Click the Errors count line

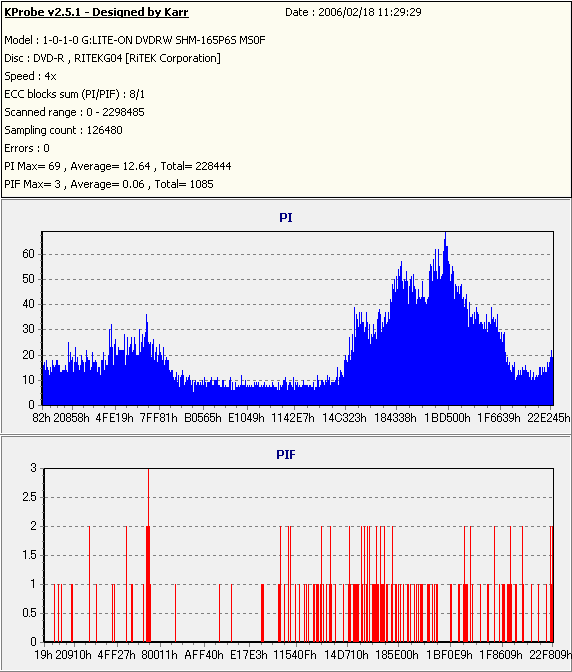[x=27, y=148]
